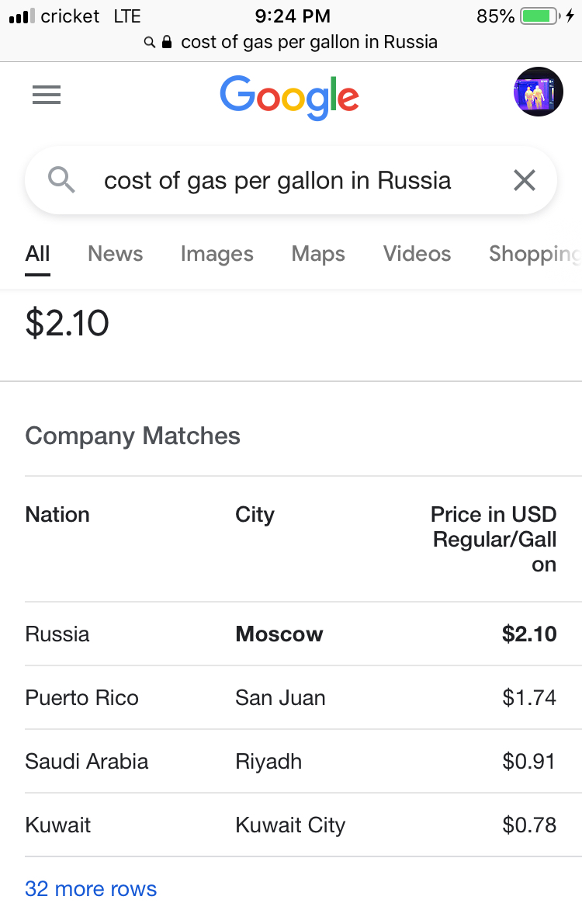Tap the cellular signal strength icon
582x924 pixels.
(22, 16)
